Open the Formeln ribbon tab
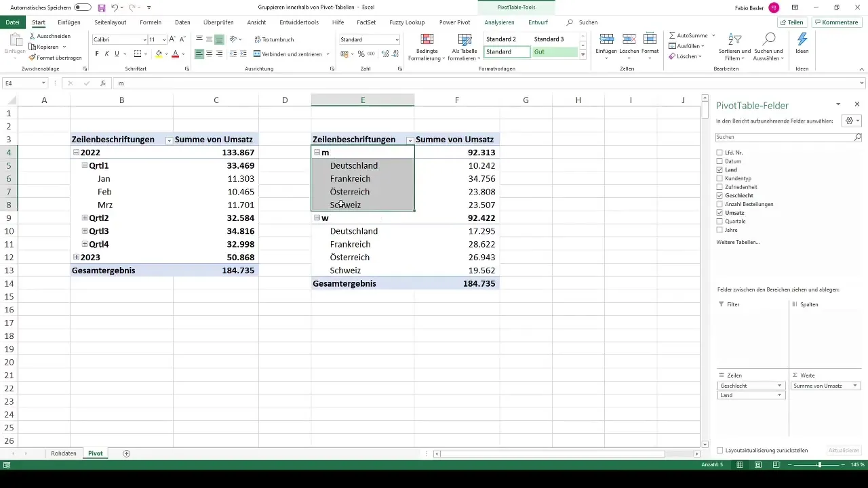The image size is (868, 488). (x=151, y=22)
